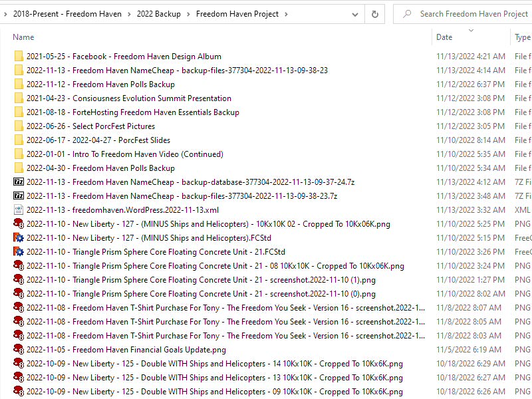Click the date '11/10/2022 5:15 PM'
Image resolution: width=532 pixels, height=399 pixels.
click(471, 238)
